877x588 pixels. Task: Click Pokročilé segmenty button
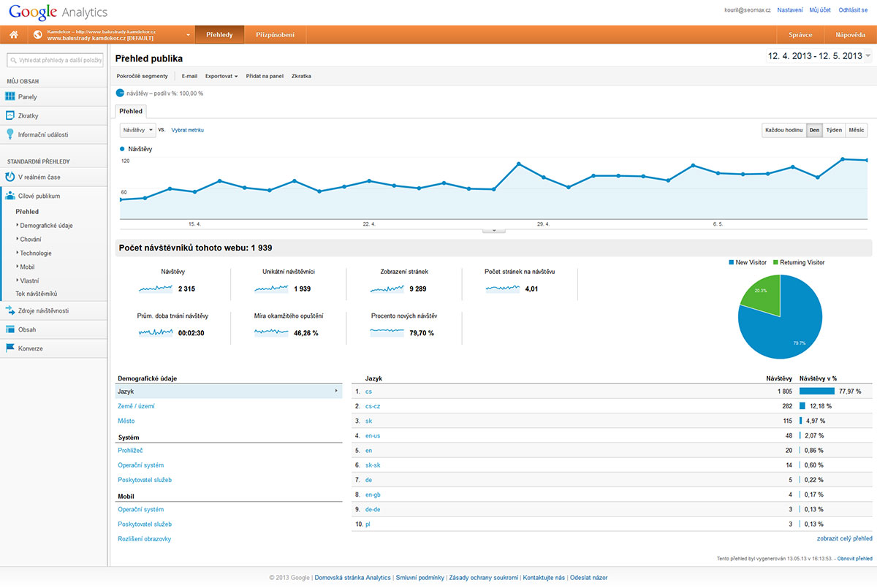(143, 76)
